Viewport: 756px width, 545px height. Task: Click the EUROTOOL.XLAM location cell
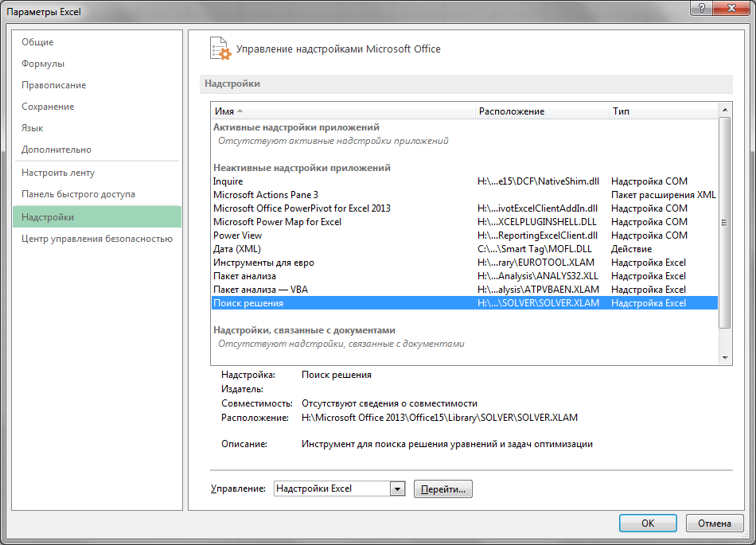tap(536, 263)
